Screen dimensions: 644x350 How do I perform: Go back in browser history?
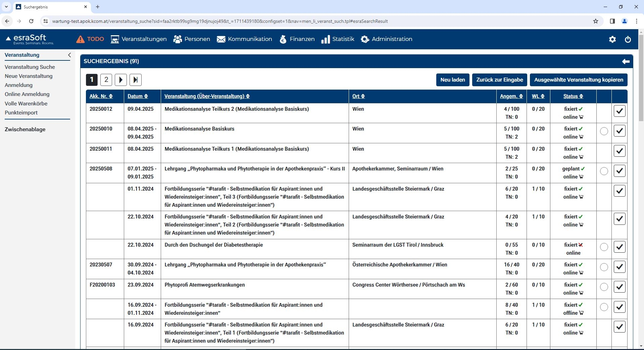pos(7,21)
